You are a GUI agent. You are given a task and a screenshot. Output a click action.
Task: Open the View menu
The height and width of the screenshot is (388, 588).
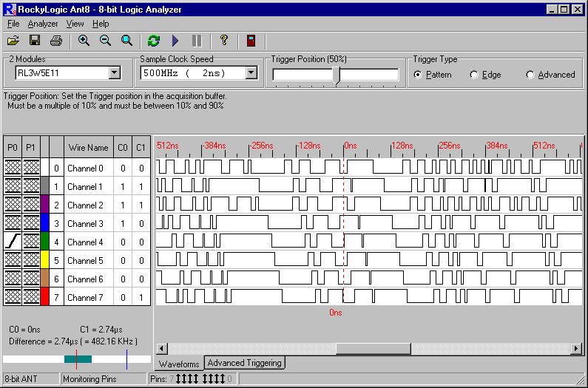pyautogui.click(x=75, y=24)
